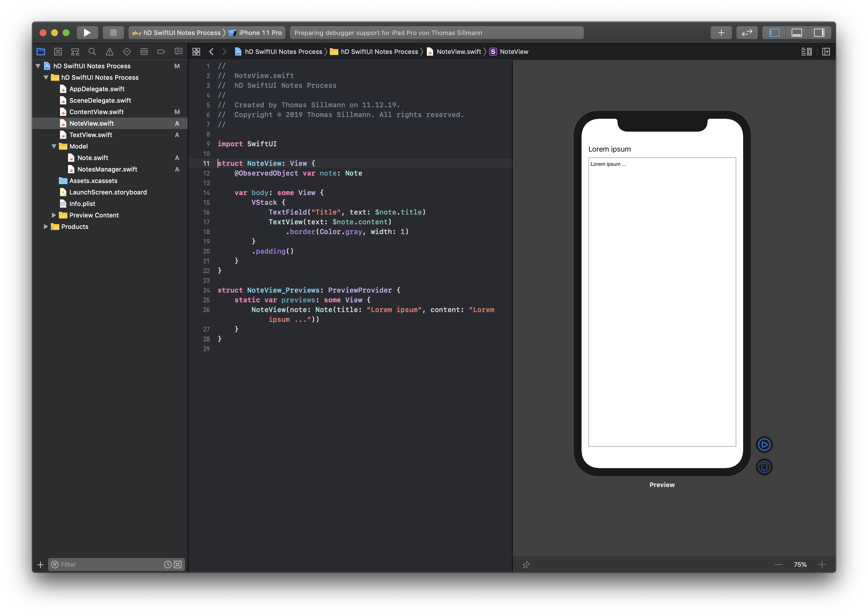
Task: Pin the preview canvas
Action: click(x=526, y=565)
